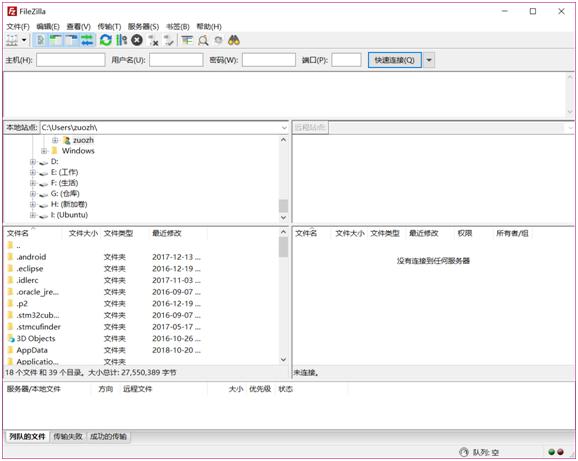Viewport: 578px width, 461px height.
Task: Click local file list scrollbar down arrow
Action: 283,359
